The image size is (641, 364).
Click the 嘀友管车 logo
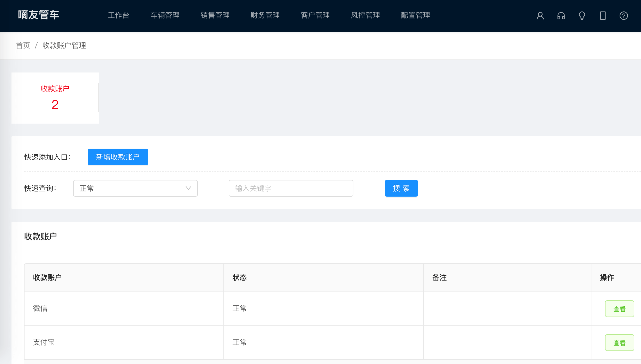[39, 15]
